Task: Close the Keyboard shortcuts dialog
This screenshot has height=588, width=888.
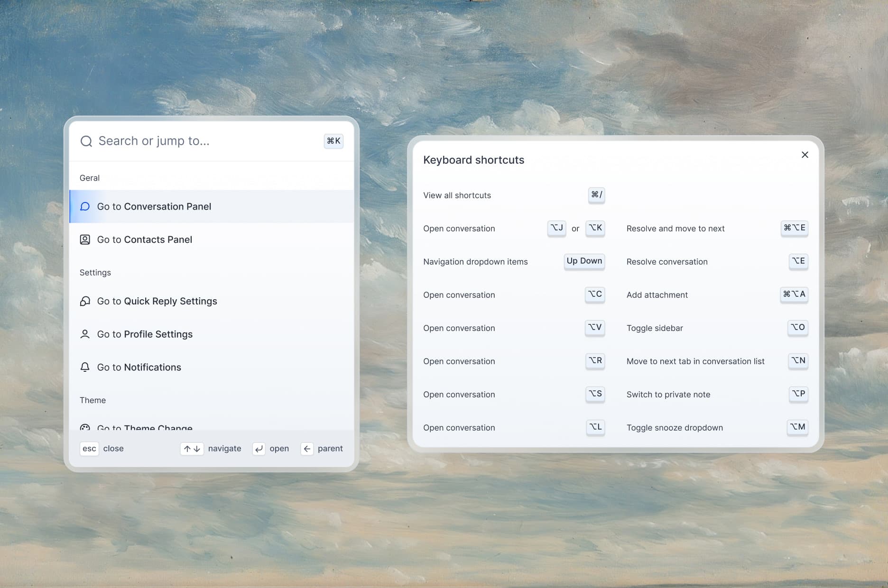Action: [x=805, y=155]
